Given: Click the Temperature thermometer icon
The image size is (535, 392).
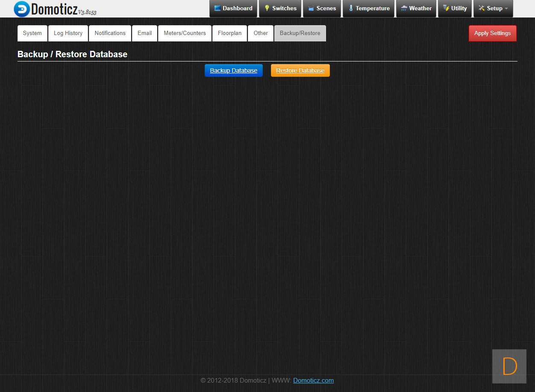Looking at the screenshot, I should tap(351, 8).
